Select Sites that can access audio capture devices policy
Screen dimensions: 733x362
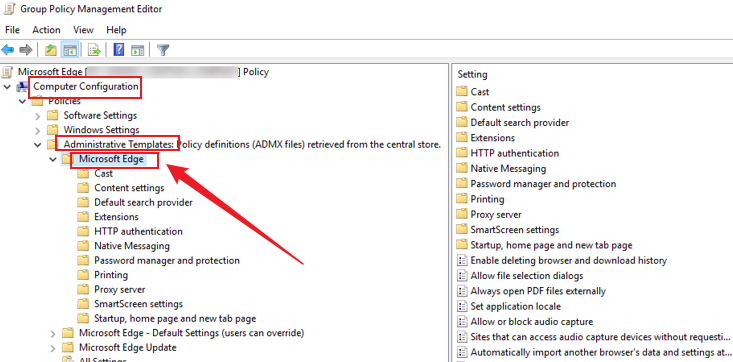tap(600, 337)
